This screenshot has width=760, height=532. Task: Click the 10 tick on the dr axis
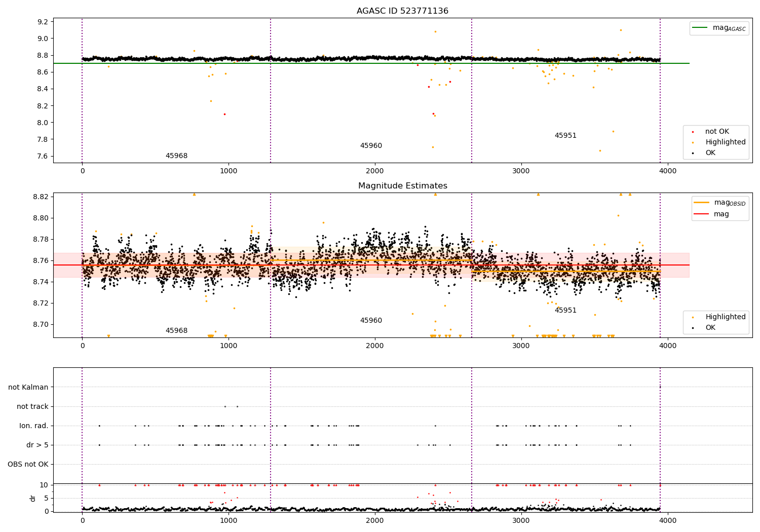tap(44, 485)
